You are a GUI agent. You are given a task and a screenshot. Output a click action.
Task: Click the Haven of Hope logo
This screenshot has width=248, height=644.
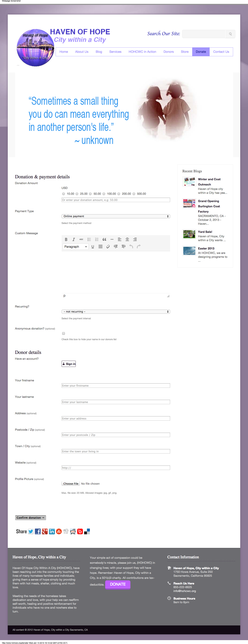pos(36,48)
